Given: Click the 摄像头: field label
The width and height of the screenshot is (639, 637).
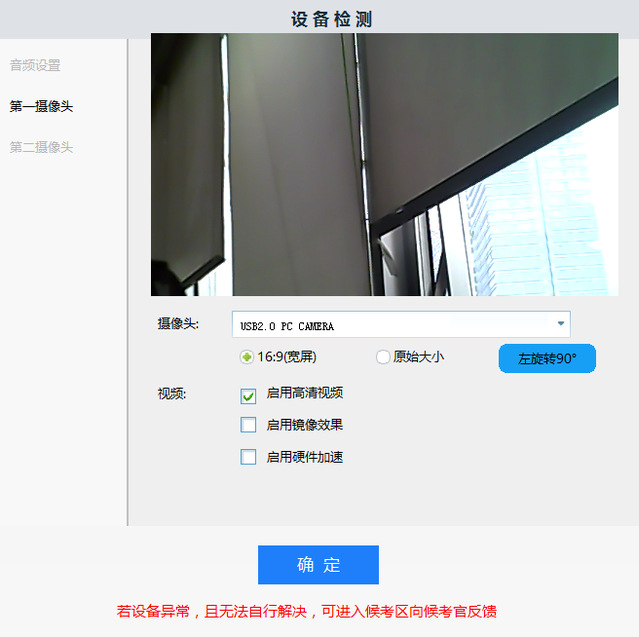Looking at the screenshot, I should (178, 324).
